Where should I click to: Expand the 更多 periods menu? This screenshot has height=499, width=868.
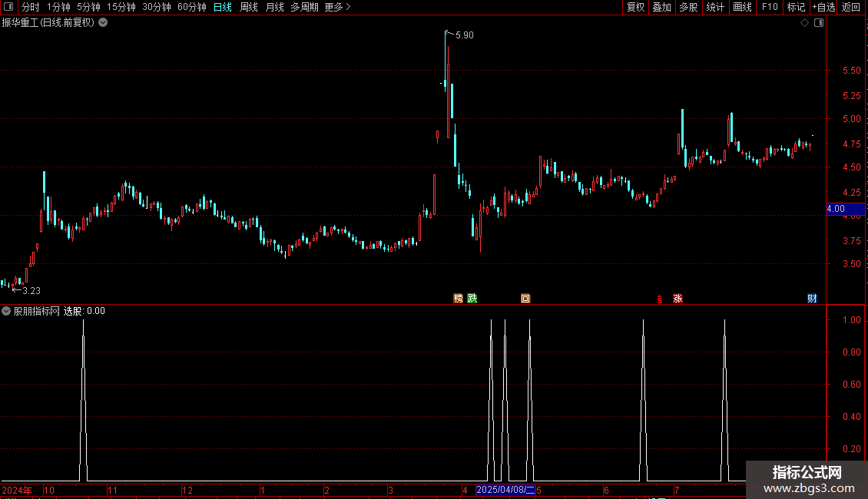[337, 7]
